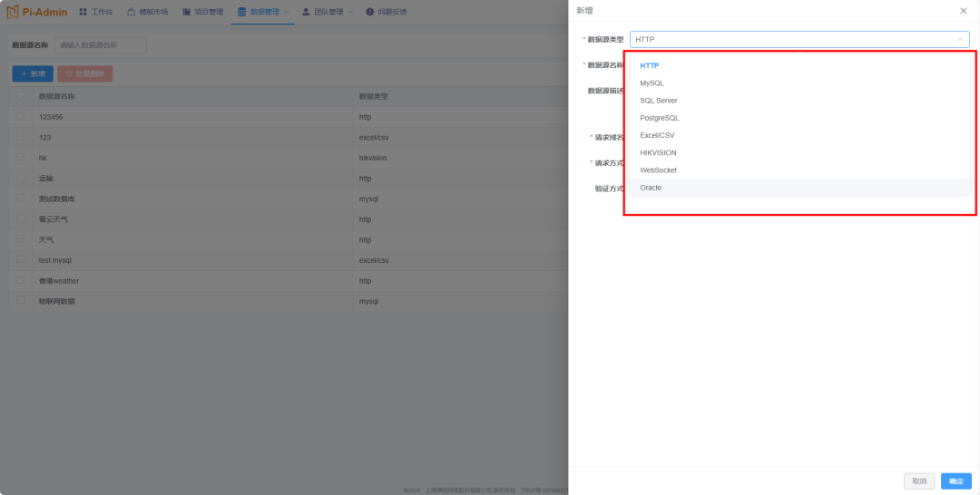Expand the 数据管理 menu chevron
This screenshot has height=495, width=980.
[286, 12]
